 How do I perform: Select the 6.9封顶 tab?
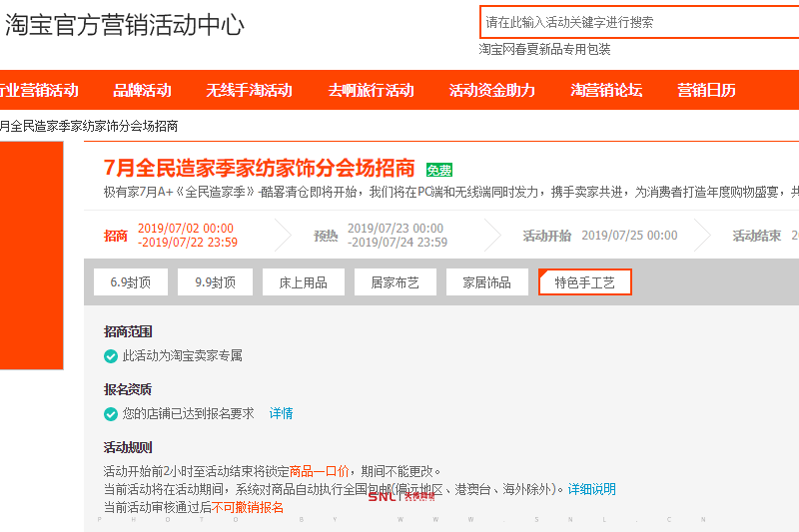click(x=131, y=282)
